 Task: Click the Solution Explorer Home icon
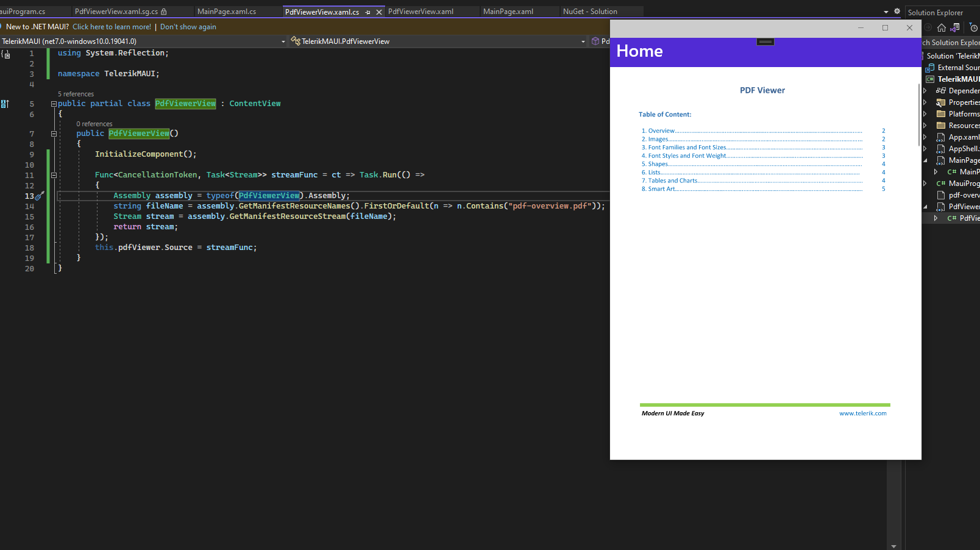click(x=942, y=27)
